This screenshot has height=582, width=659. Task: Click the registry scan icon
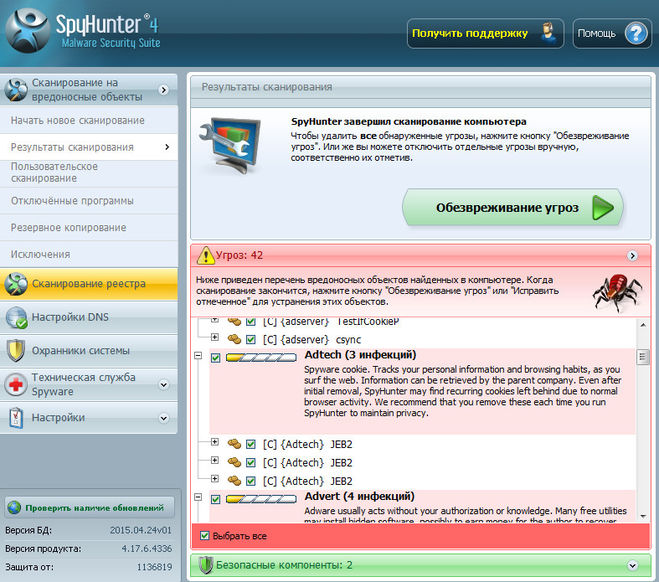pos(16,284)
